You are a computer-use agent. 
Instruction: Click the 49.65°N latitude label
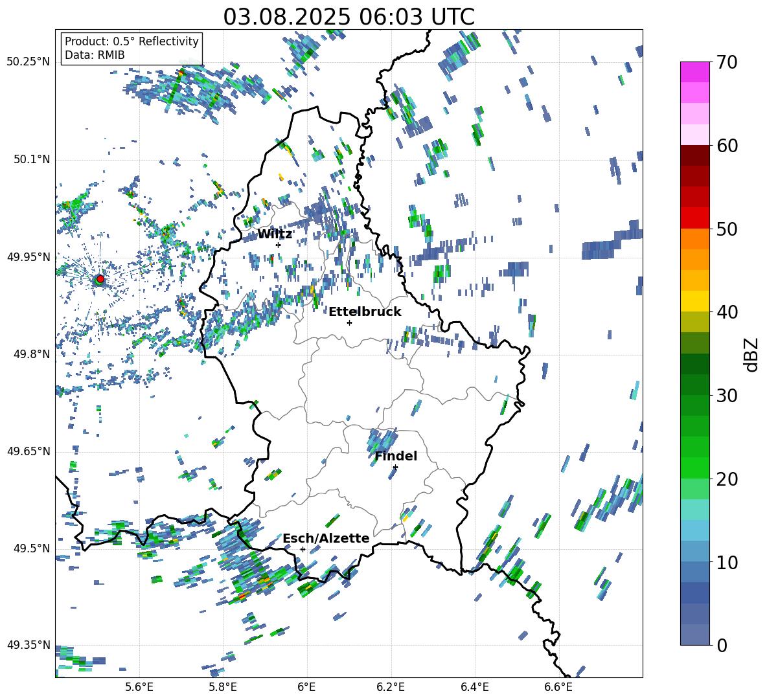pyautogui.click(x=29, y=451)
